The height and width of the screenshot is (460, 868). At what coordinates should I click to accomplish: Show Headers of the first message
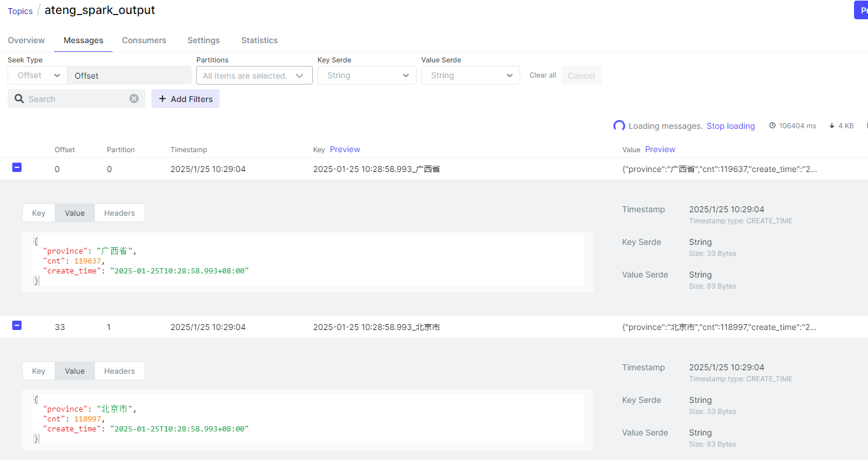coord(119,213)
